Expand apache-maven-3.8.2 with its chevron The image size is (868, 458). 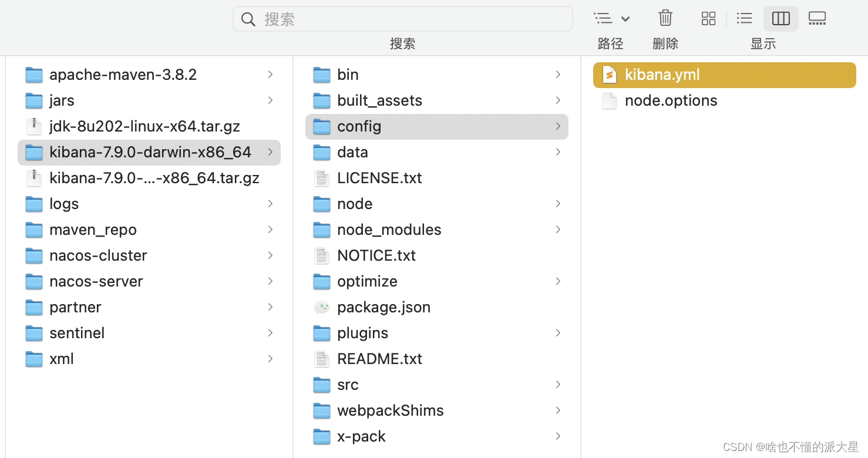tap(270, 75)
